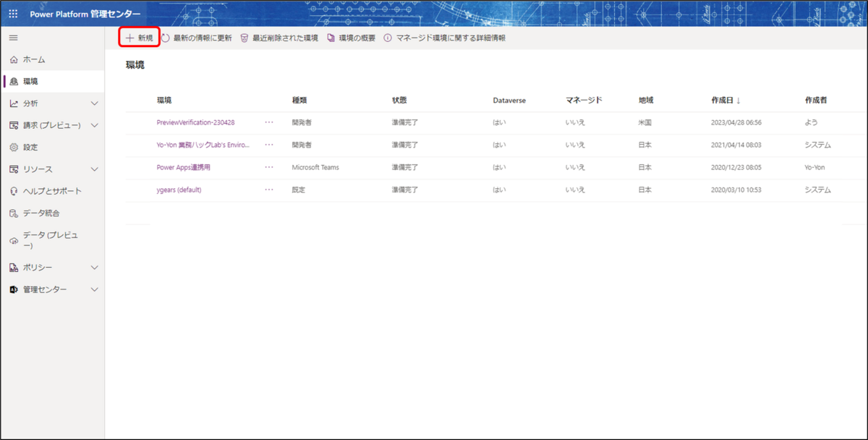This screenshot has width=868, height=440.
Task: Click the refresh icon for 最新の情報に更新
Action: coord(166,38)
